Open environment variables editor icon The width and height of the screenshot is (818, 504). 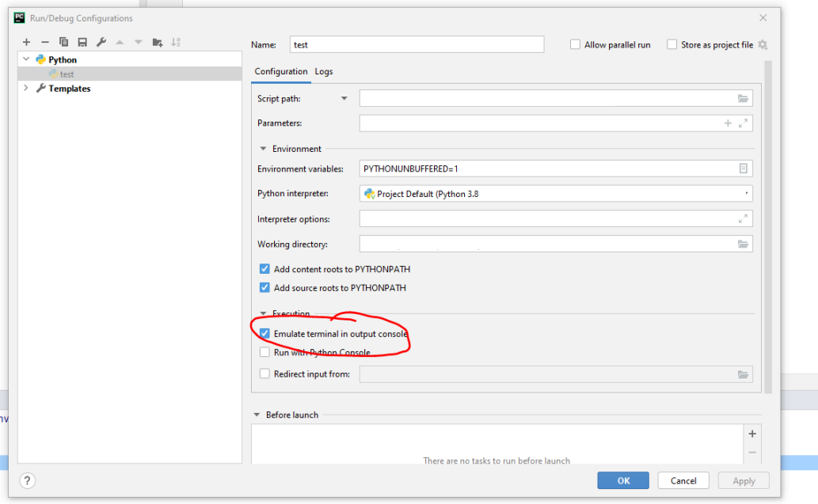tap(743, 169)
